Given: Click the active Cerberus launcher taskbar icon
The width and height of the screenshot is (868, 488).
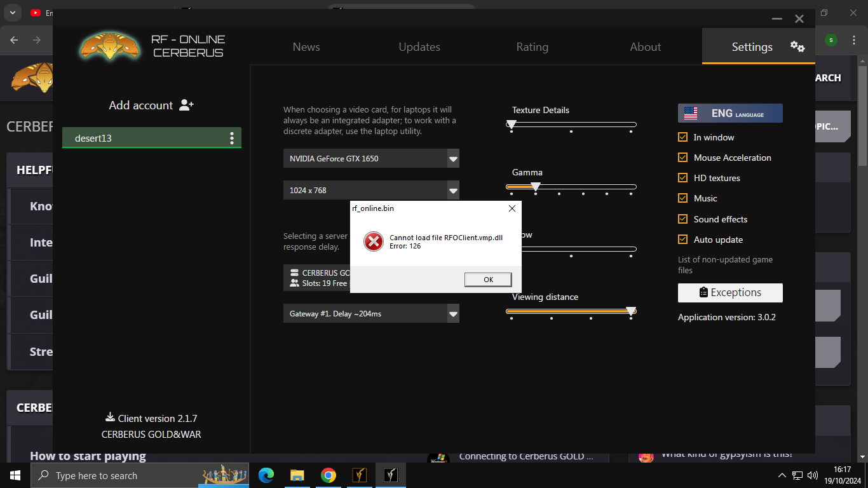Looking at the screenshot, I should pyautogui.click(x=390, y=475).
